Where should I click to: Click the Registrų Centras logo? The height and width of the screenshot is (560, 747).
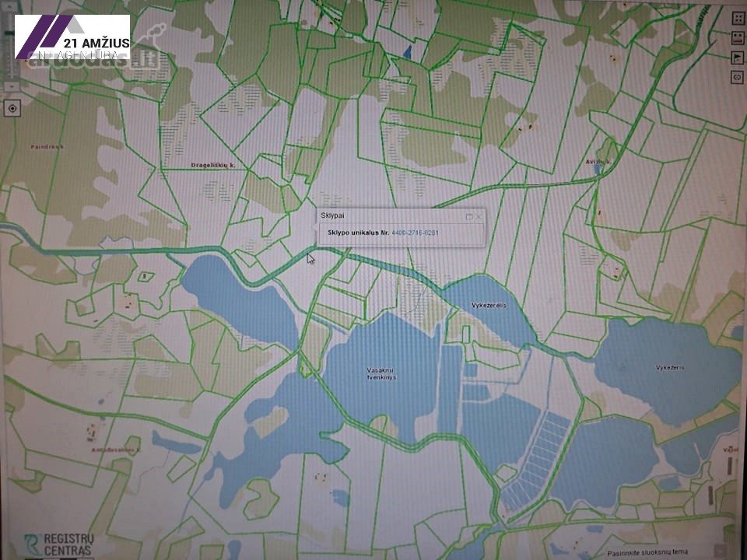point(58,544)
